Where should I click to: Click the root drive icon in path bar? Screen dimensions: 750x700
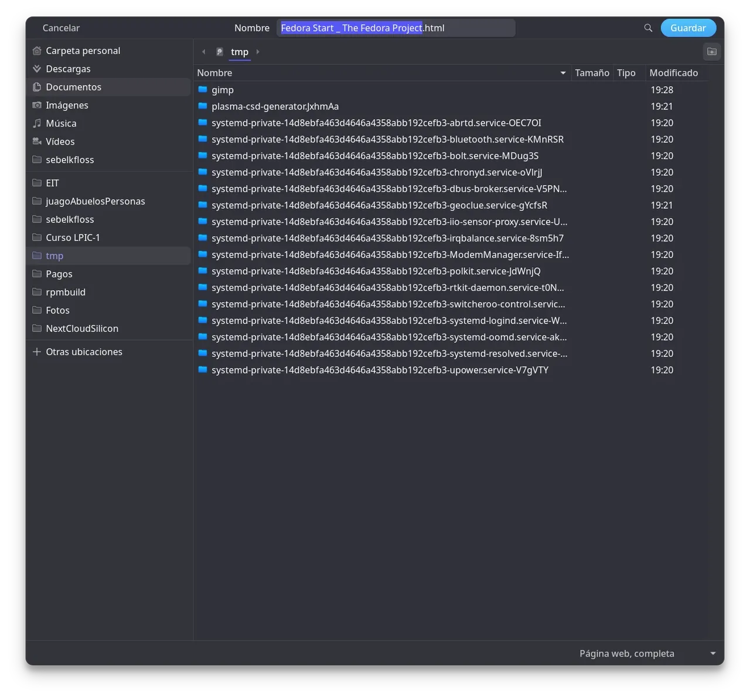(x=219, y=52)
